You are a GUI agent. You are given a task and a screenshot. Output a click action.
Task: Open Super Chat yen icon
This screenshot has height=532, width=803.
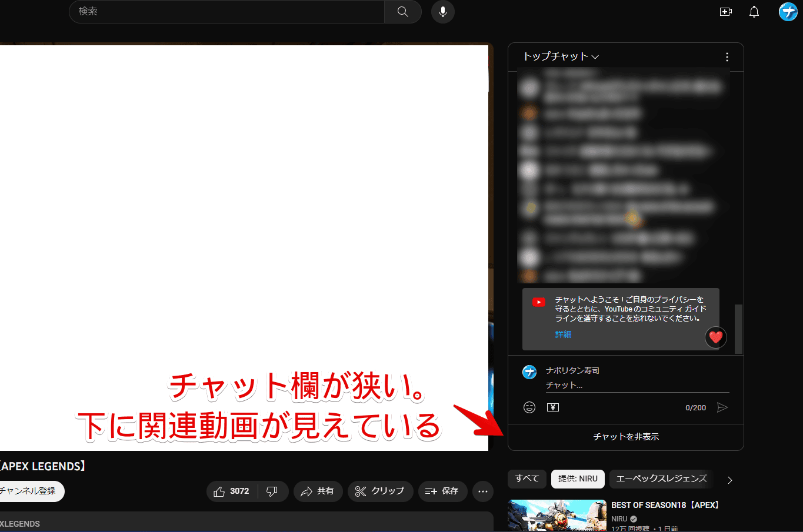point(553,407)
